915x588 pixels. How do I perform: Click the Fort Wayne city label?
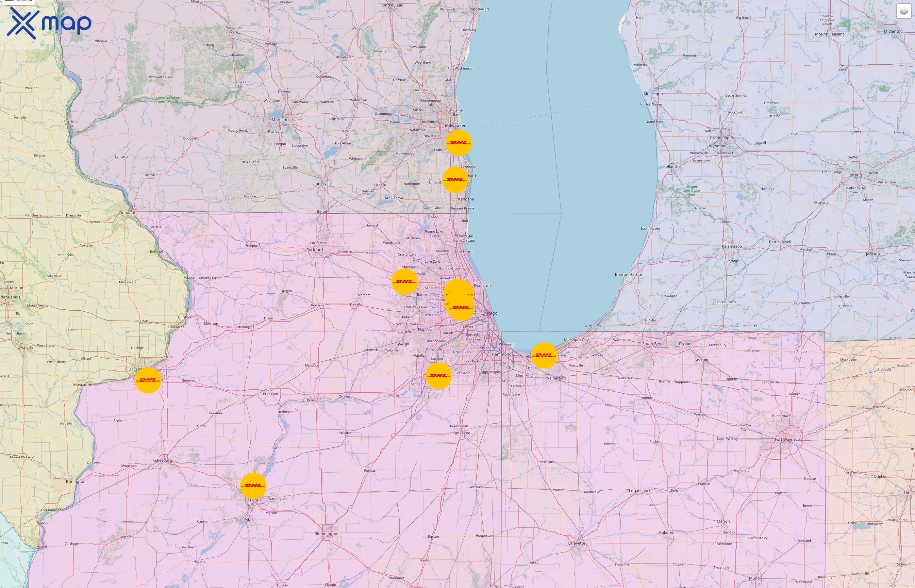pyautogui.click(x=785, y=439)
